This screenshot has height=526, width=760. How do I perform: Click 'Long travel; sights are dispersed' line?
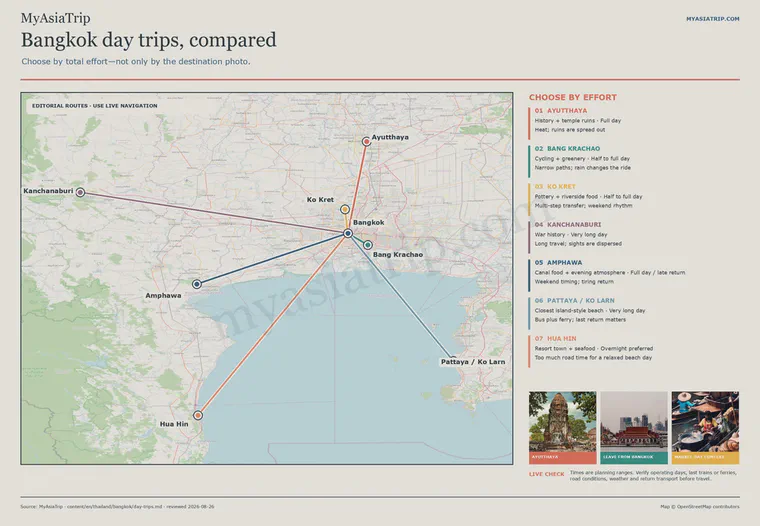click(578, 243)
